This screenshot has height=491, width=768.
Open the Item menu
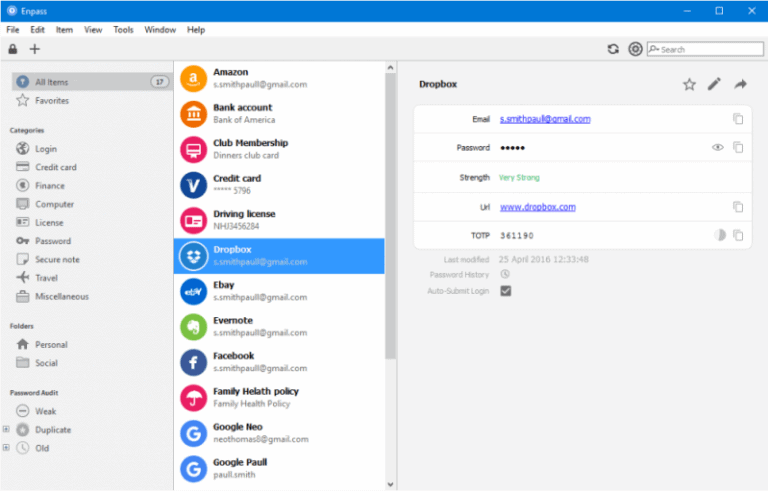coord(64,30)
